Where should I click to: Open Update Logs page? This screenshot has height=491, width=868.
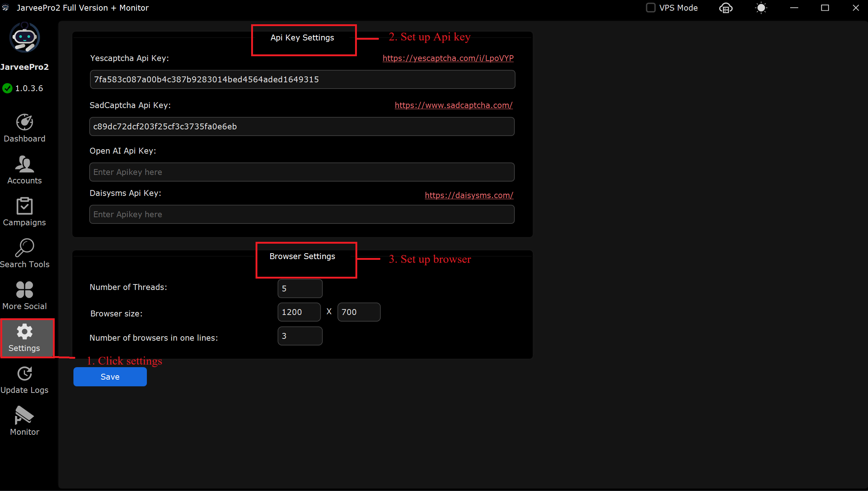click(25, 380)
